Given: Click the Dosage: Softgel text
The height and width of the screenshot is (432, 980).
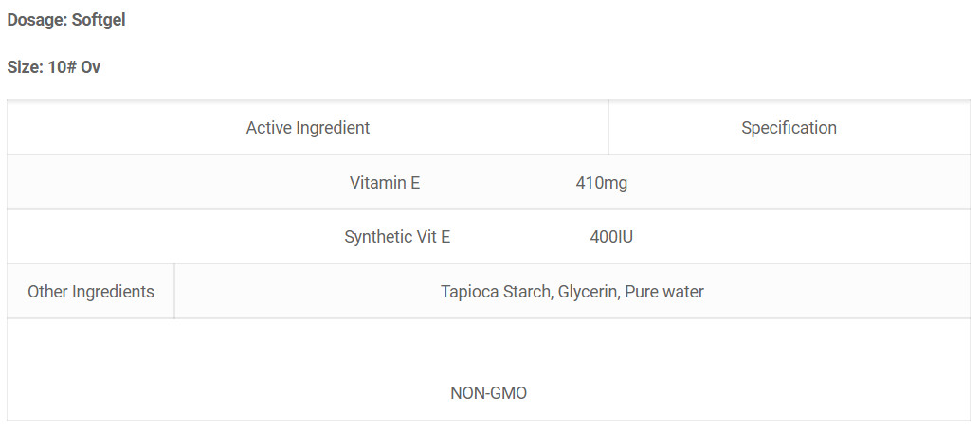Looking at the screenshot, I should [66, 20].
